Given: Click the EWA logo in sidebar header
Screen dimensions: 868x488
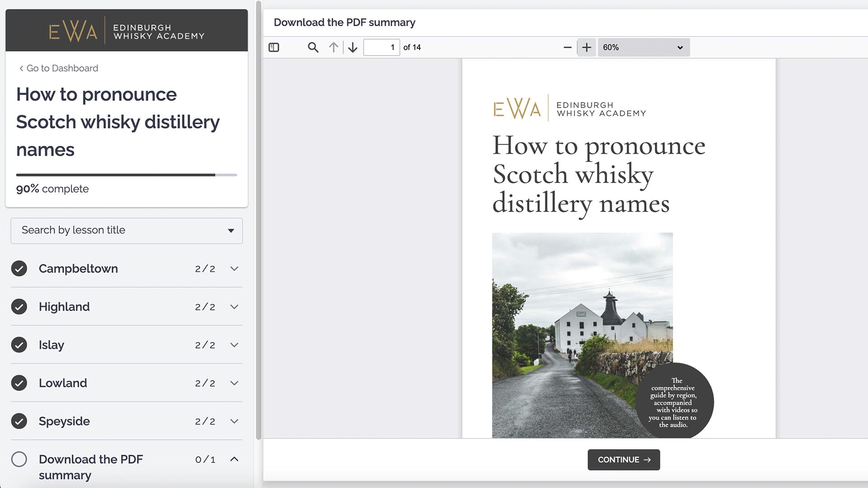Looking at the screenshot, I should coord(127,31).
